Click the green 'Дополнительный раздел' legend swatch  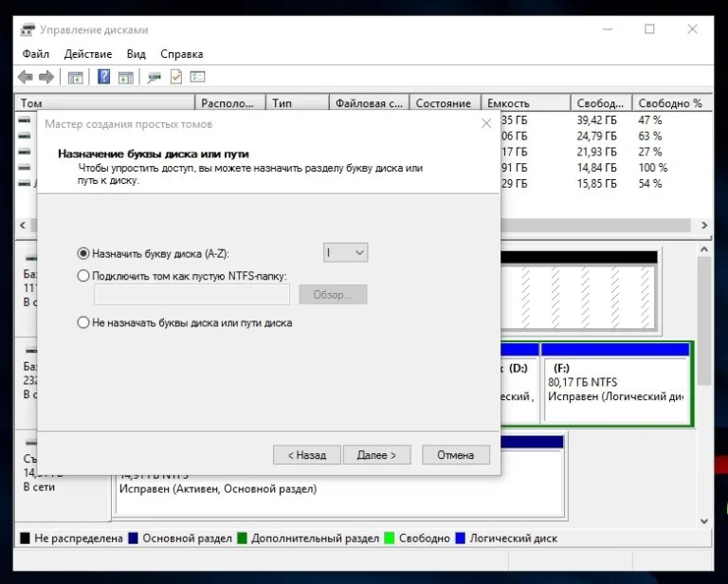pyautogui.click(x=242, y=538)
